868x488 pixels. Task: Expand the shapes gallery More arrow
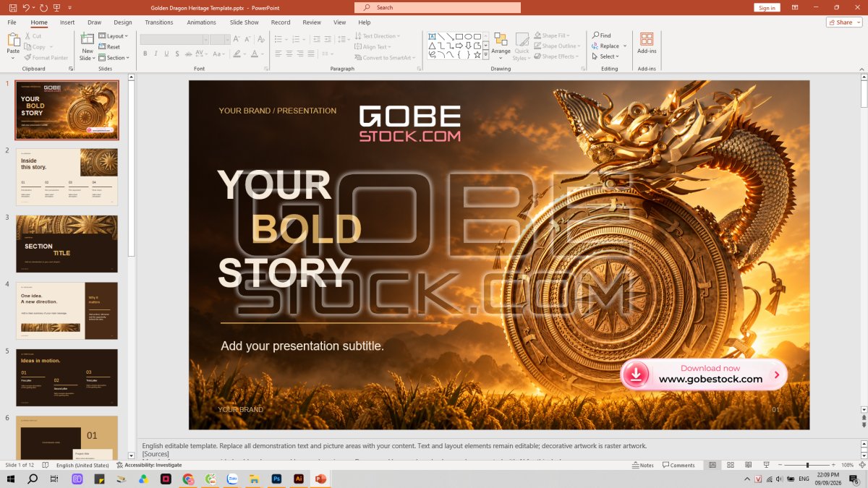[x=486, y=55]
